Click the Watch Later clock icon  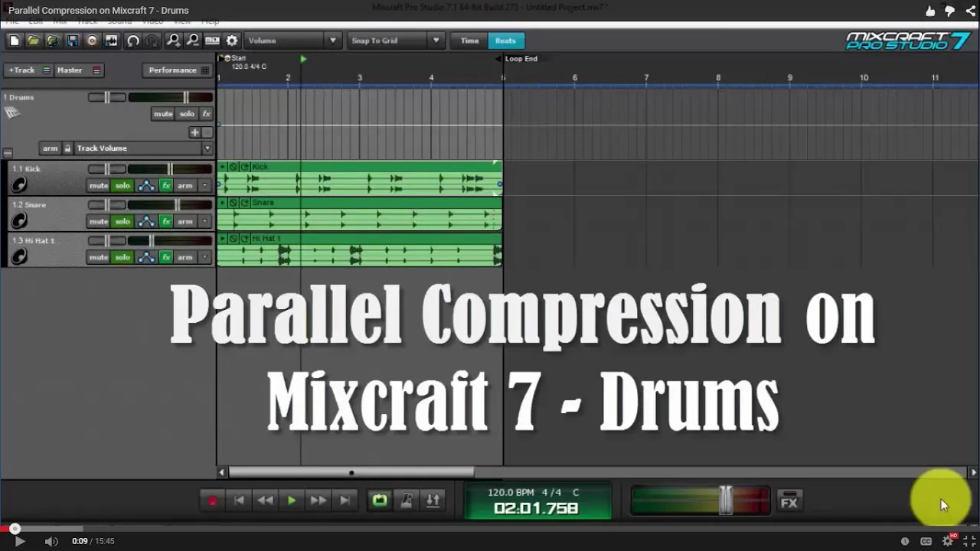point(905,541)
